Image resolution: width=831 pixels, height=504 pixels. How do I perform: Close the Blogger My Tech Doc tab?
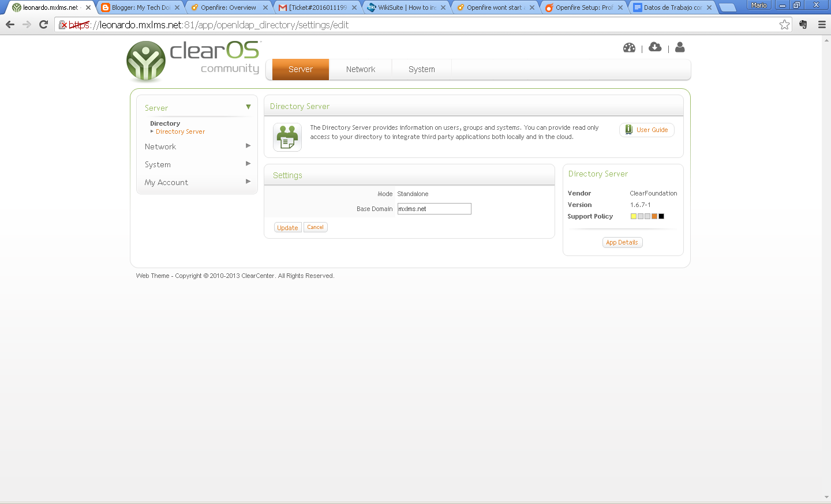click(177, 7)
